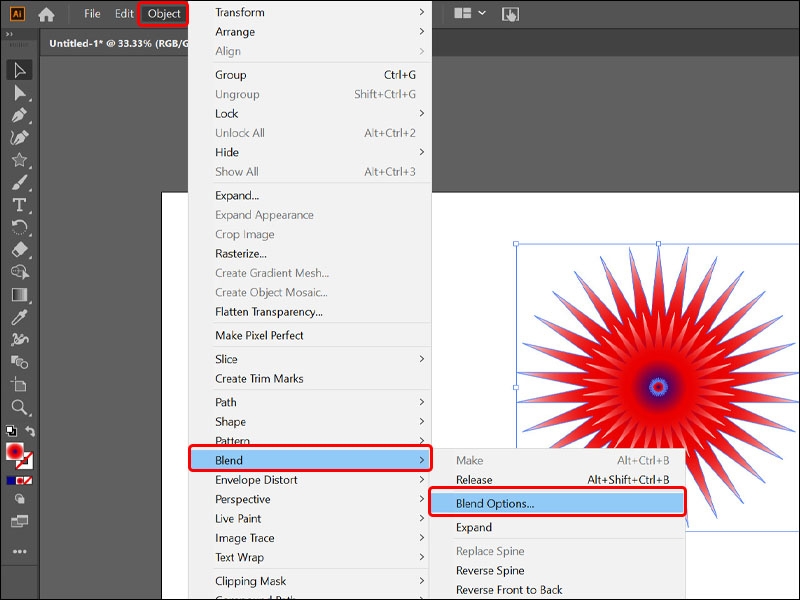Image resolution: width=800 pixels, height=600 pixels.
Task: Click the gradient Fill swatch
Action: [x=14, y=451]
